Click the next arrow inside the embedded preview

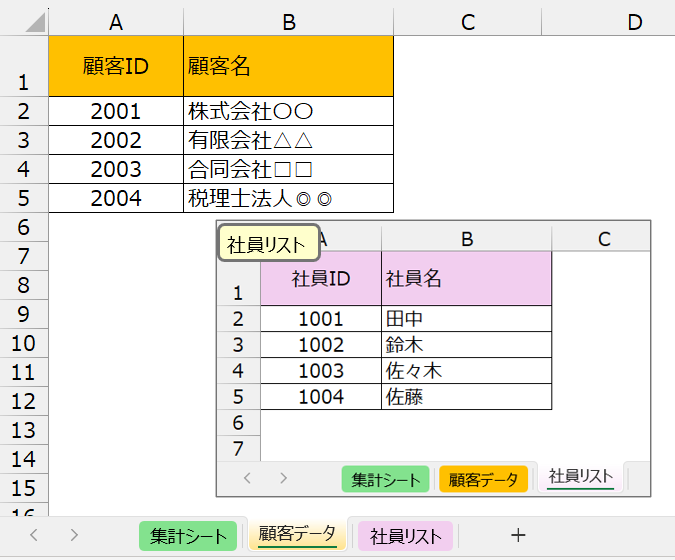pyautogui.click(x=284, y=478)
